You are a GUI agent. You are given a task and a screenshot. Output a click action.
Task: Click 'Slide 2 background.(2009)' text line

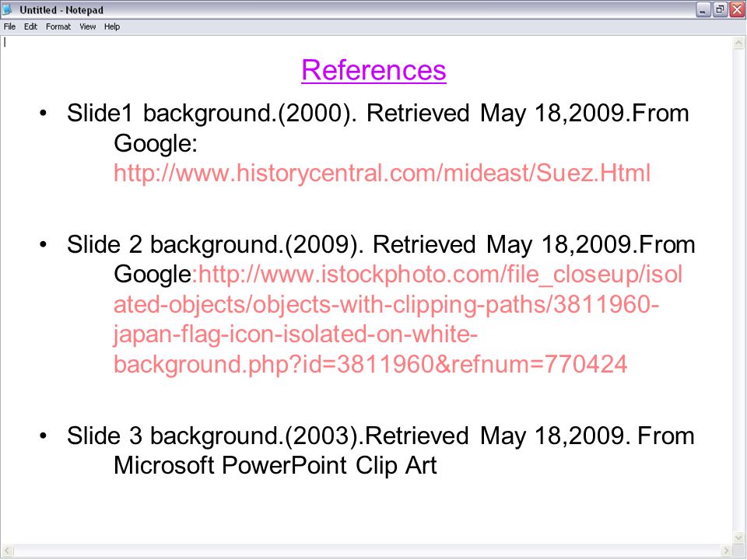click(x=381, y=245)
